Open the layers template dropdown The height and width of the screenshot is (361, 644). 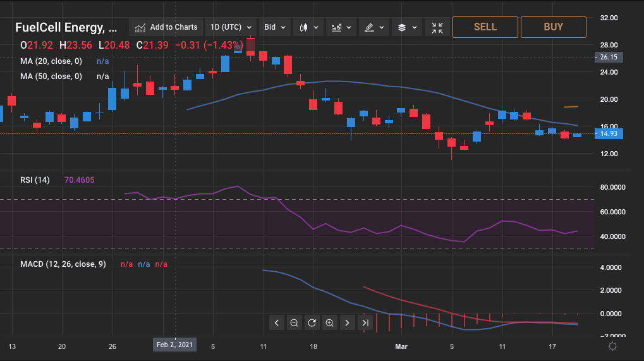click(407, 27)
